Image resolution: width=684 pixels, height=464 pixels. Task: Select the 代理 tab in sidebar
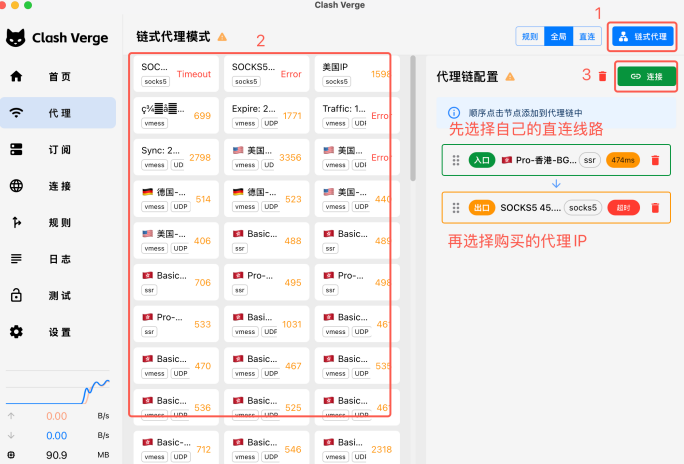[58, 113]
